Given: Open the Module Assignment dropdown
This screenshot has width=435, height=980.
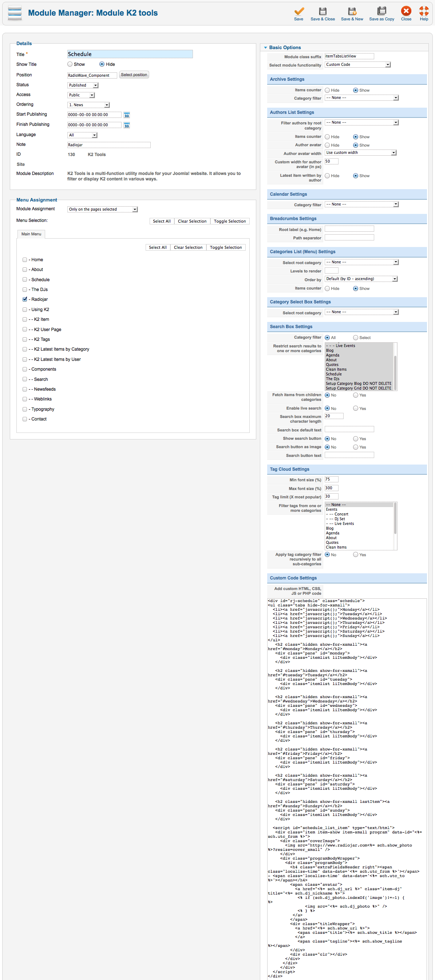Looking at the screenshot, I should 103,210.
